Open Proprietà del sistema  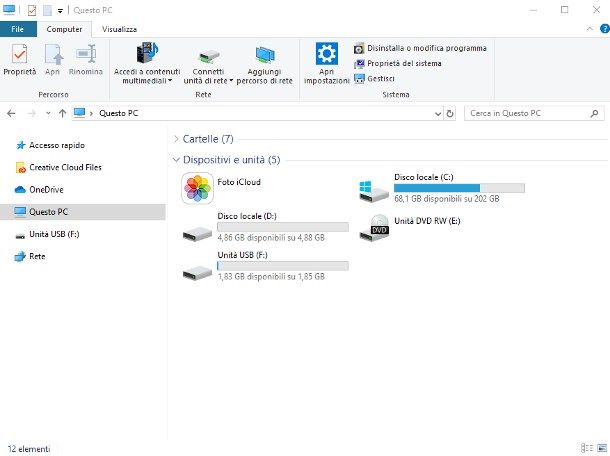(x=398, y=63)
